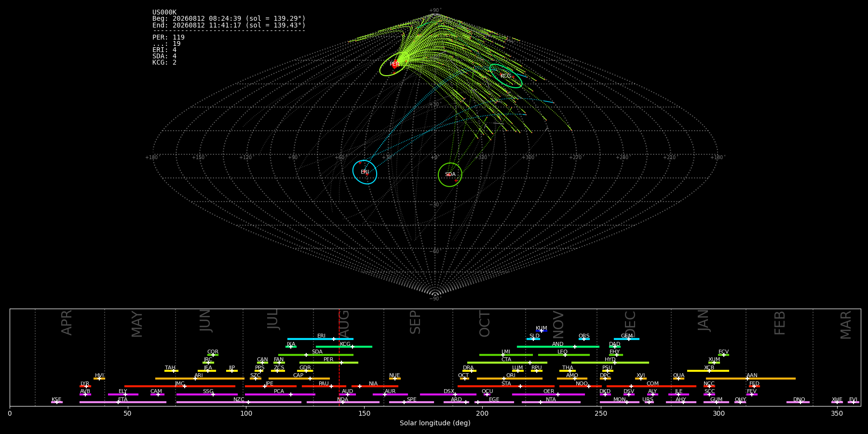Click the NZC pink shower bar
This screenshot has height=434, width=868.
(x=239, y=402)
